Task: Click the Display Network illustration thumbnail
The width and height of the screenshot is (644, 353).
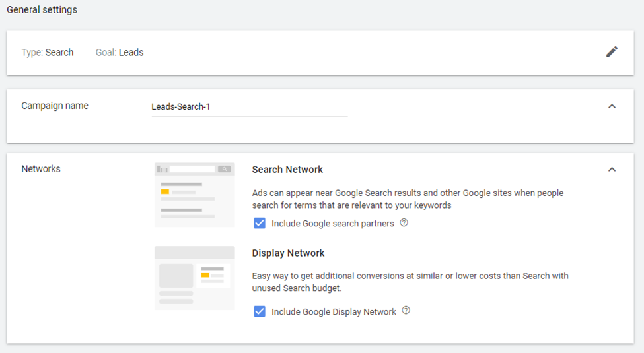Action: pos(195,278)
